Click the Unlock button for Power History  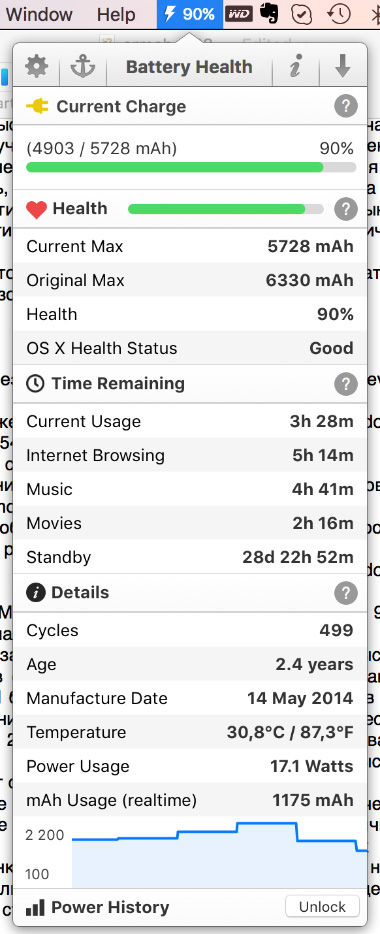(322, 907)
